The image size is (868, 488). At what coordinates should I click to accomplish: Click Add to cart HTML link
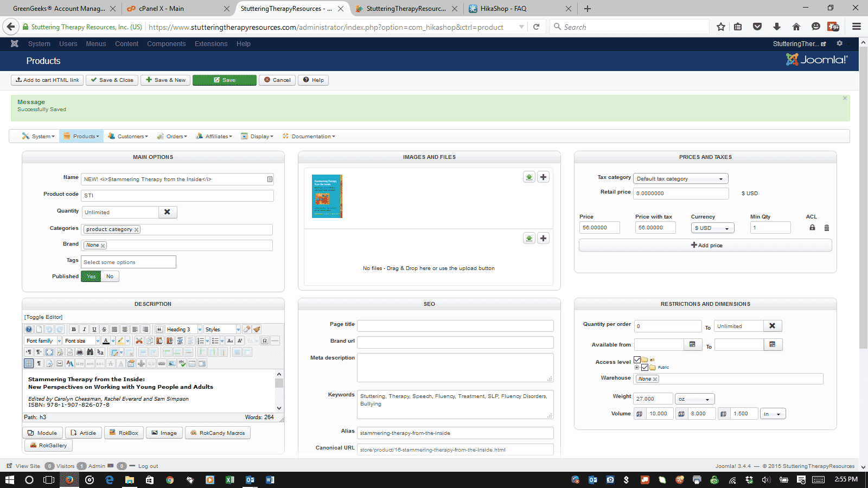[x=47, y=80]
